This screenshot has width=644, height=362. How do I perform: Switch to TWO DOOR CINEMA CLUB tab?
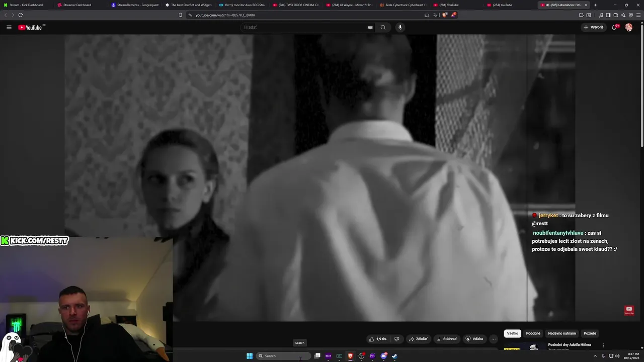pyautogui.click(x=296, y=5)
